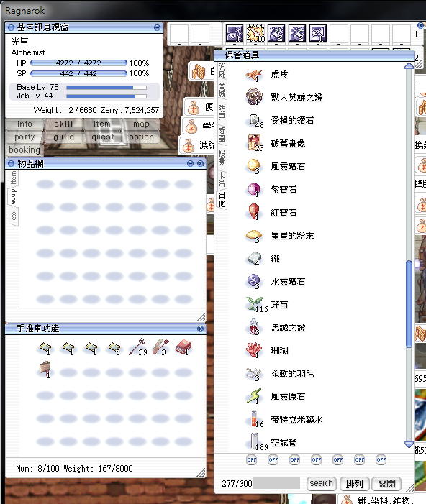Viewport: 426px width, 504px height.
Task: Open the arrow below the mortar skill slot
Action: click(235, 45)
